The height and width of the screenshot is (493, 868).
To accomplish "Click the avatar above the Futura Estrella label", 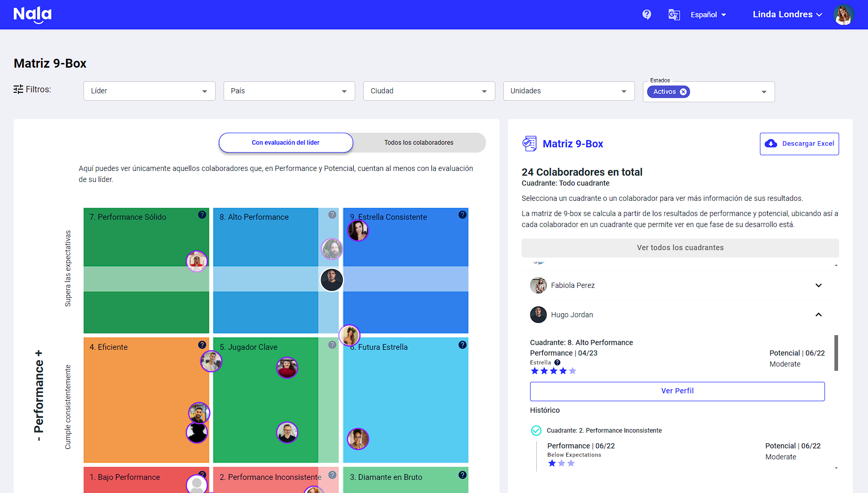I will coord(350,336).
